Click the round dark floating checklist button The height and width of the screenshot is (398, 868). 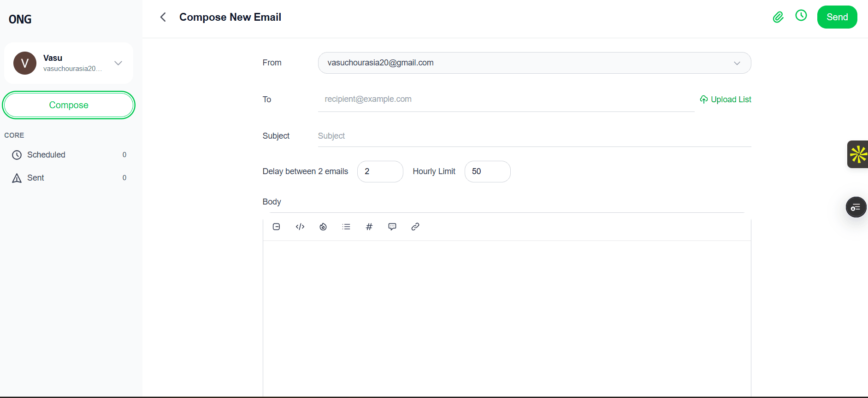[x=856, y=207]
